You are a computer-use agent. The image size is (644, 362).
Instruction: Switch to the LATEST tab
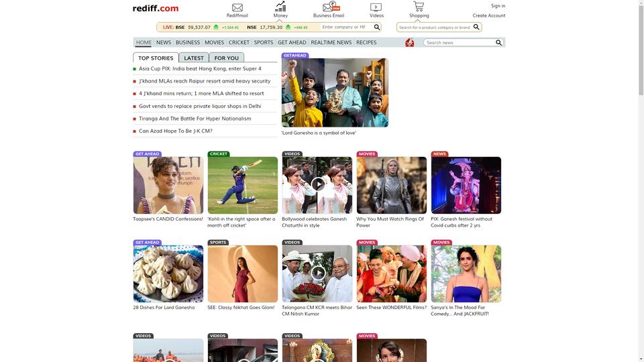[194, 58]
